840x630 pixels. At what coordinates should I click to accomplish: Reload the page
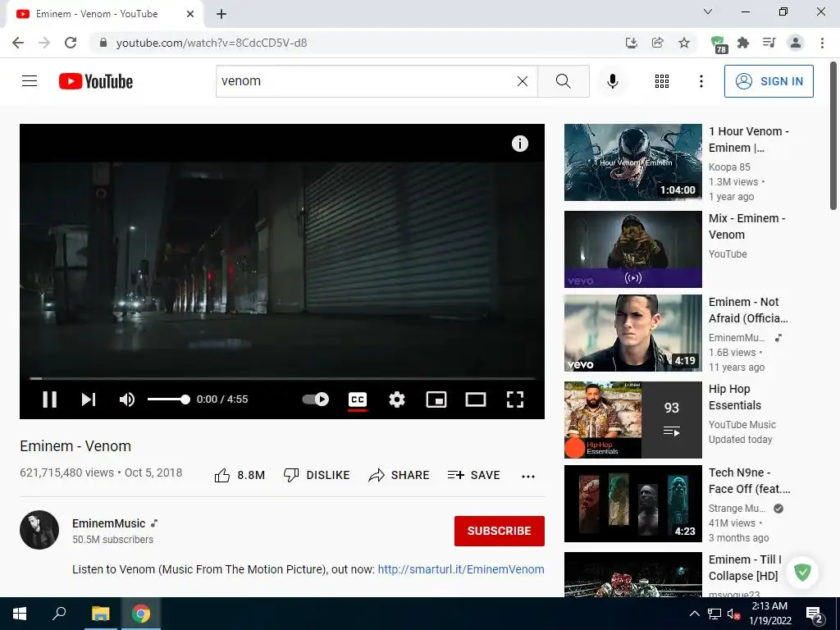pos(71,43)
